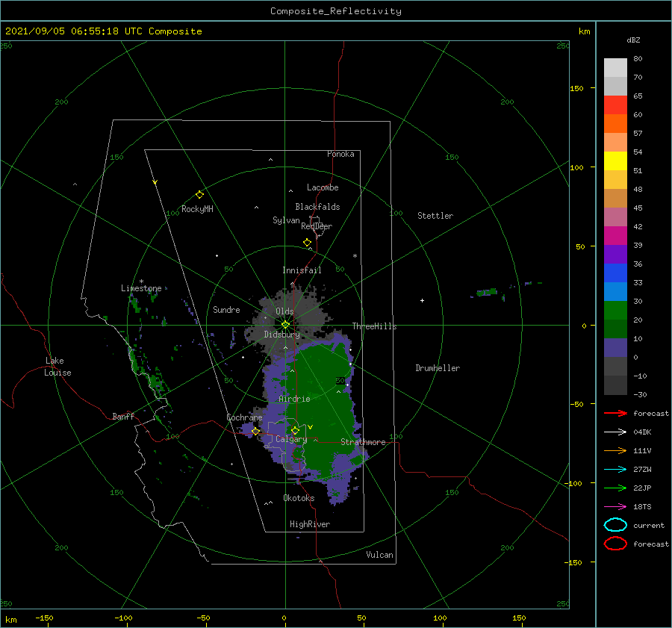
Task: Click the red forecast arrow in legend
Action: point(615,413)
